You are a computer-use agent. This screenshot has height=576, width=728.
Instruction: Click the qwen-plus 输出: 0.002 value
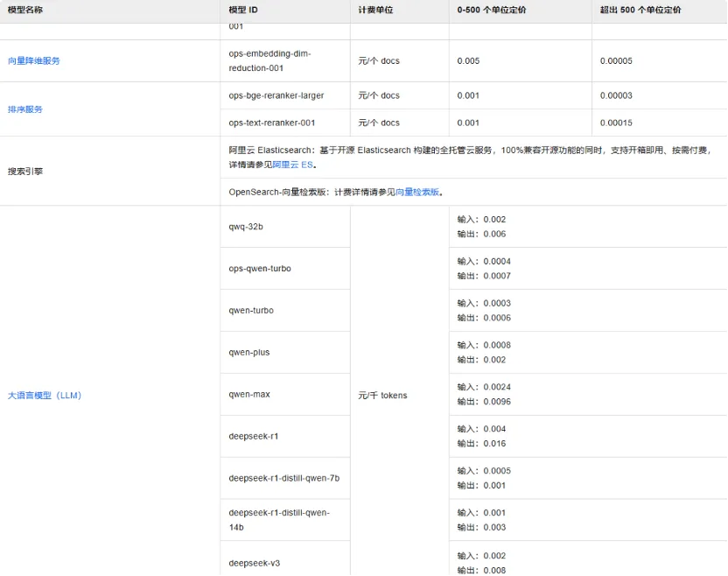[481, 360]
